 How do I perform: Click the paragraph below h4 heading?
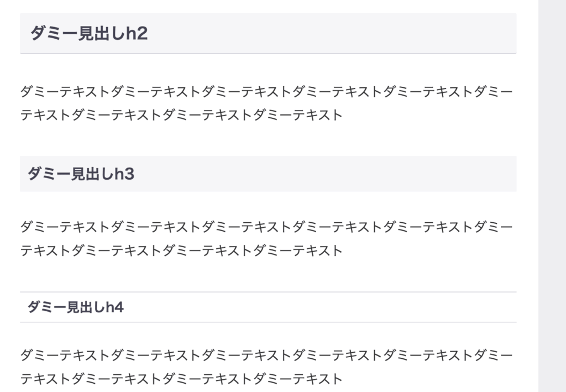coord(266,367)
